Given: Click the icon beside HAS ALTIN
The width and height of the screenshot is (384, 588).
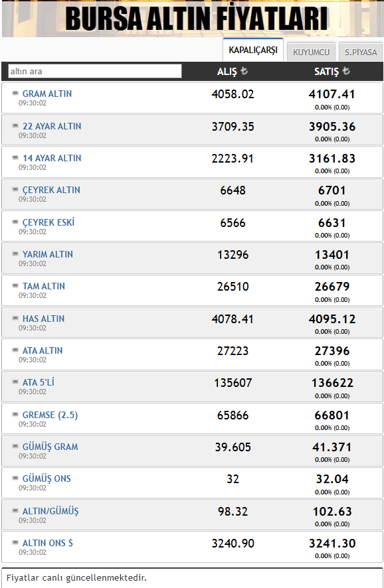Looking at the screenshot, I should tap(15, 318).
